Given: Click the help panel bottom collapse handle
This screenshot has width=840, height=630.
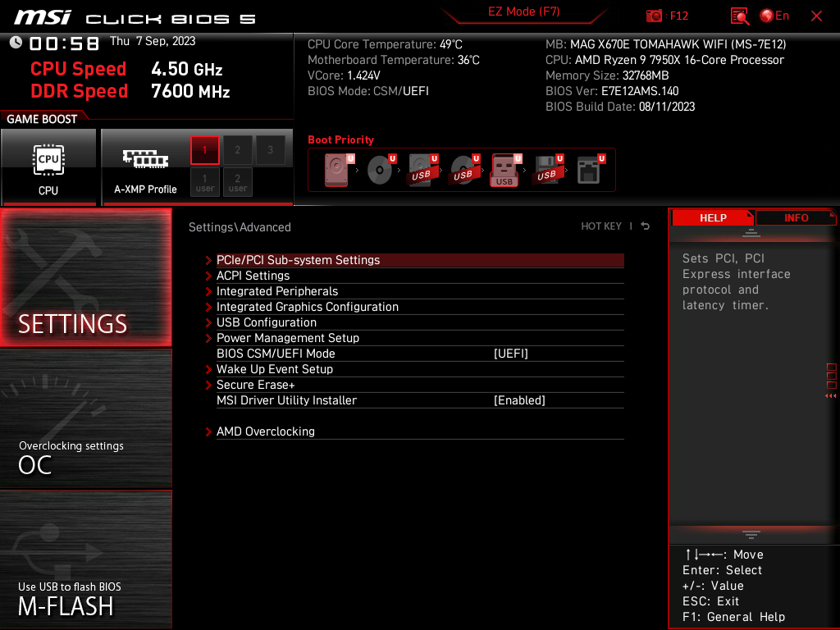Looking at the screenshot, I should tap(751, 535).
